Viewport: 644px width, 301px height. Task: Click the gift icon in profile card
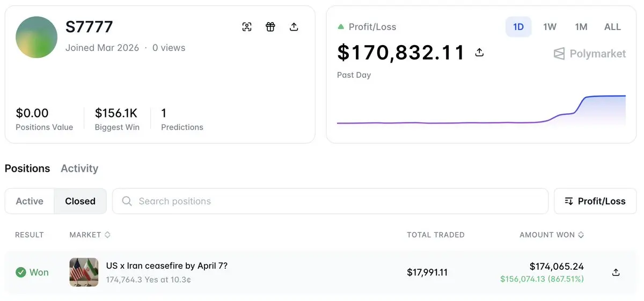point(270,27)
